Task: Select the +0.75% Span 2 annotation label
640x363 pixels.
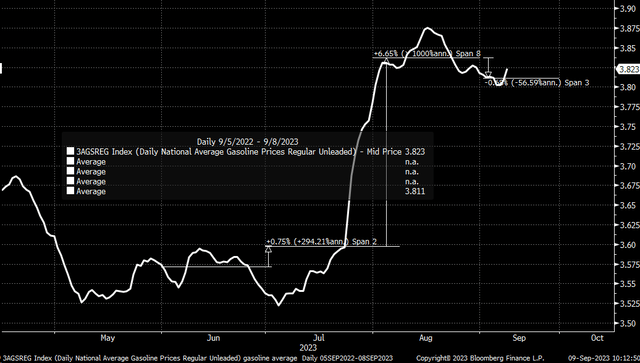Action: 322,242
